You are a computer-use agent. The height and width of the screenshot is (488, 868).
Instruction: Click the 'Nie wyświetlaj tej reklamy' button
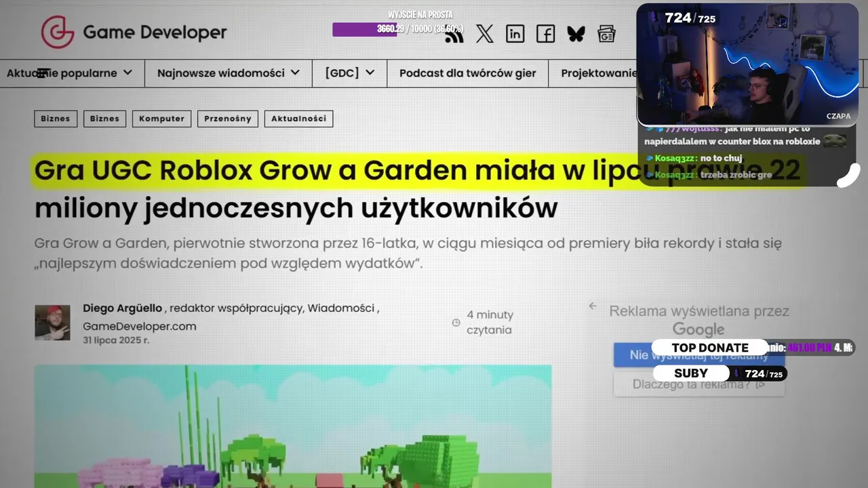(x=699, y=355)
